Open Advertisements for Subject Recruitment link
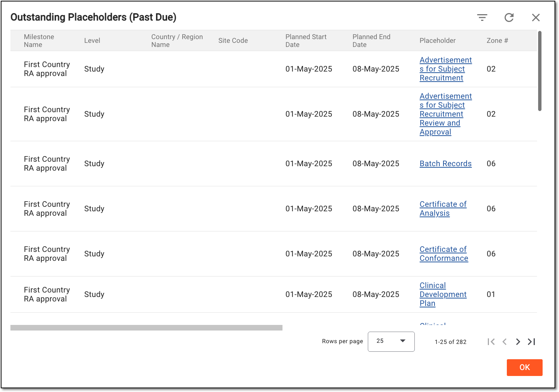The height and width of the screenshot is (392, 559). (x=446, y=69)
